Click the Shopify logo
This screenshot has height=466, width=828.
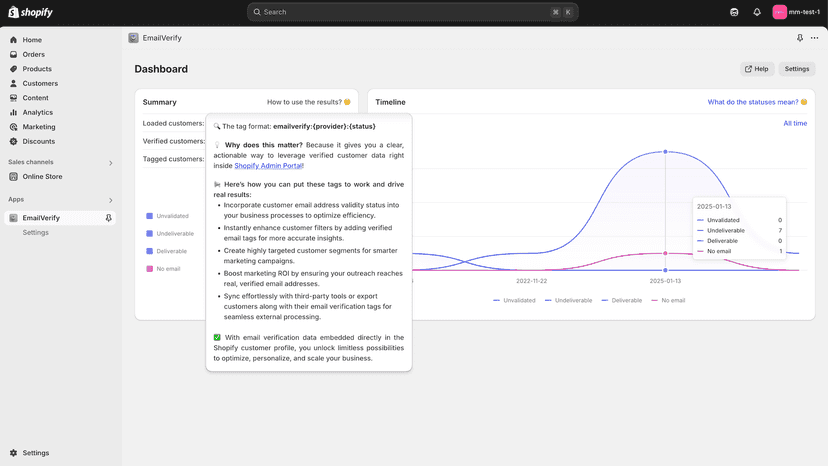point(31,12)
